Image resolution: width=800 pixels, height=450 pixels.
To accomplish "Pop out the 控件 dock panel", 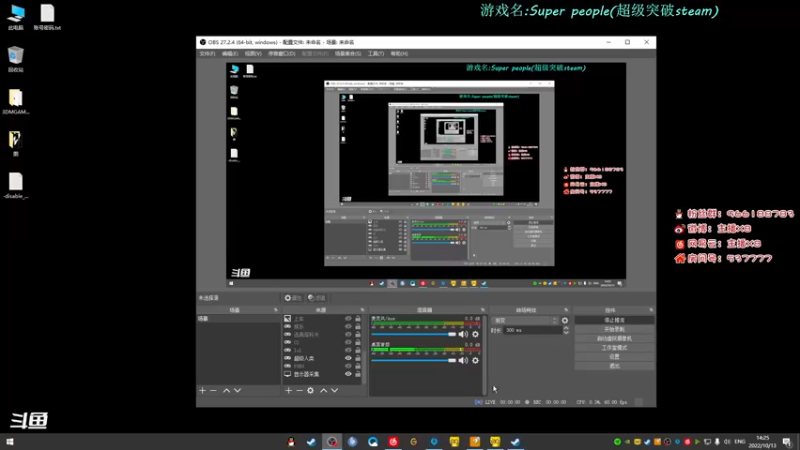I will [x=651, y=310].
